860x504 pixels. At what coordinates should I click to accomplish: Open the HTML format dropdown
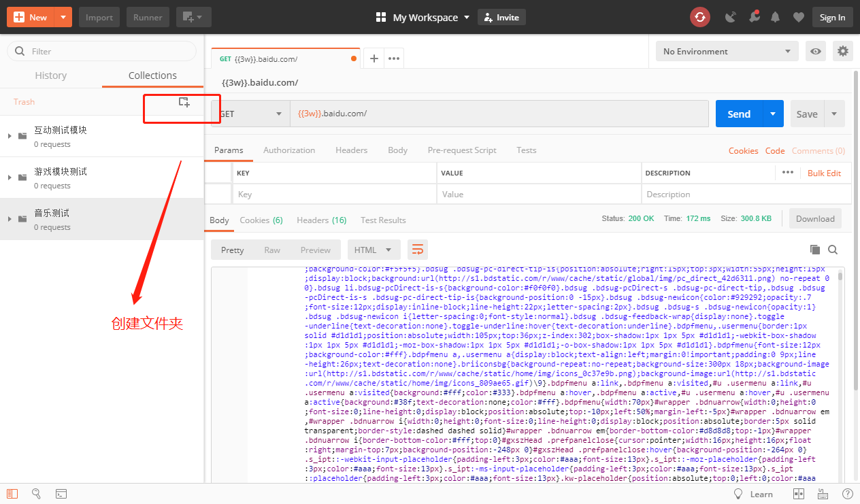pos(374,250)
